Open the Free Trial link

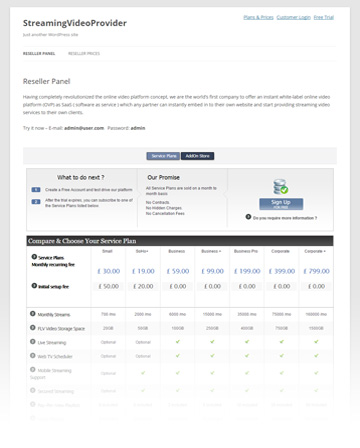[324, 17]
